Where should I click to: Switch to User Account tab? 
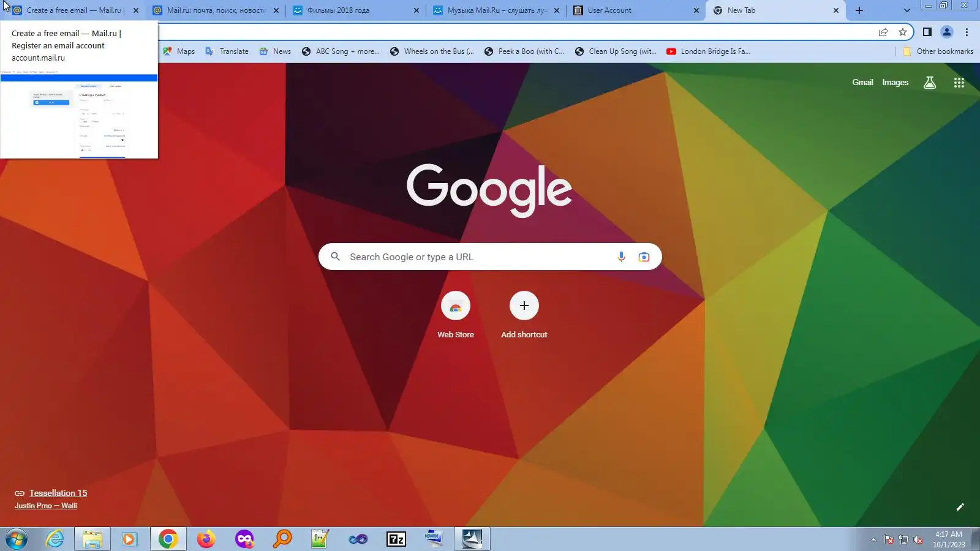(x=636, y=10)
